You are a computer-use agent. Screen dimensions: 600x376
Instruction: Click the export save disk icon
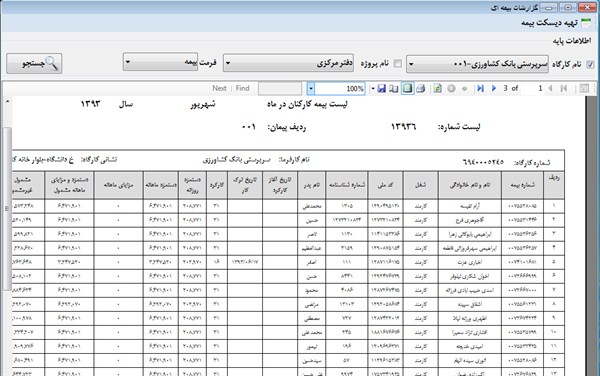381,89
